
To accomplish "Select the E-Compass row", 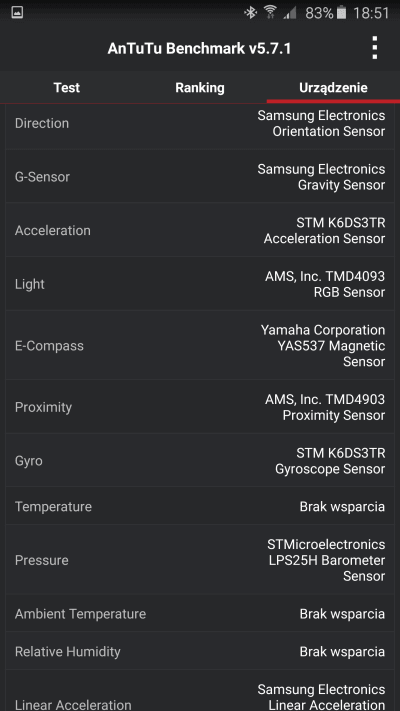I will [200, 345].
